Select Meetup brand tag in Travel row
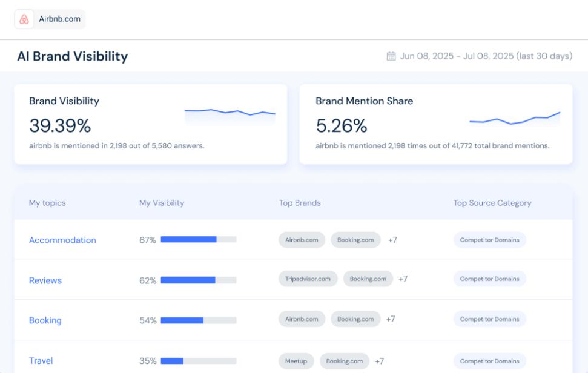The width and height of the screenshot is (588, 373). pyautogui.click(x=296, y=361)
